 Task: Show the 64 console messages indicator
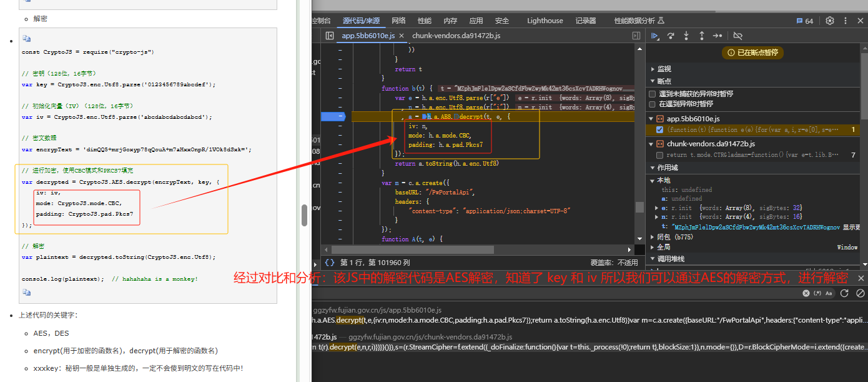click(805, 21)
